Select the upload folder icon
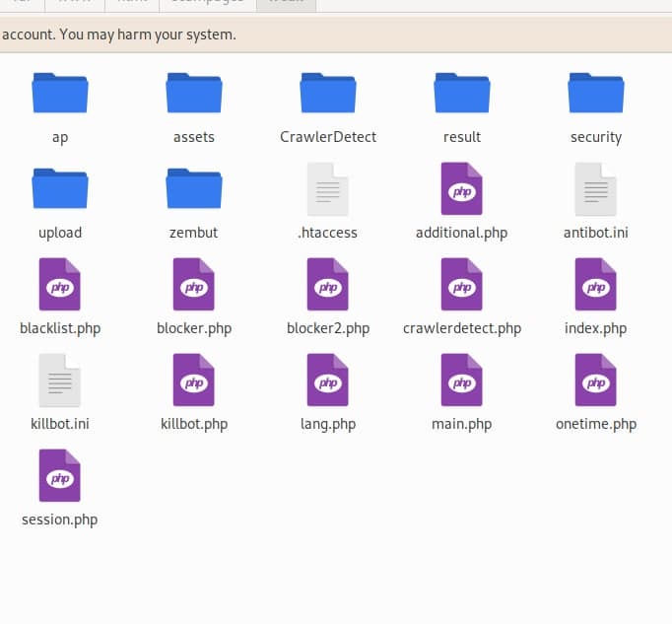This screenshot has height=624, width=672. (x=60, y=189)
